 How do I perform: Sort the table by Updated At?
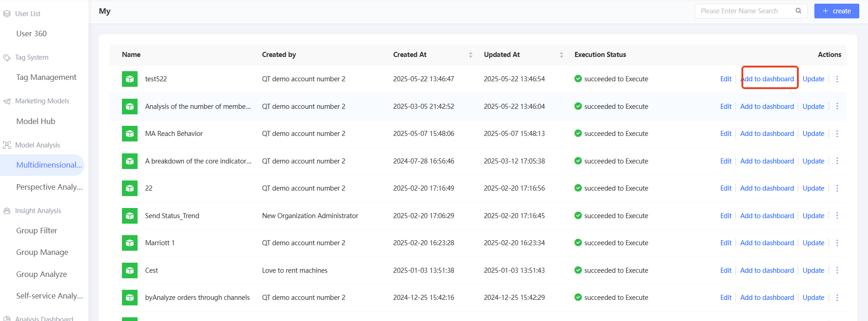point(561,55)
